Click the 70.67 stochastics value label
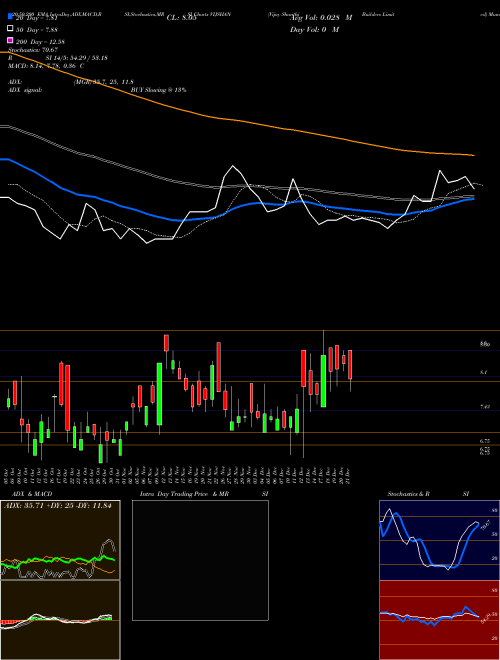The image size is (500, 660). pyautogui.click(x=485, y=525)
